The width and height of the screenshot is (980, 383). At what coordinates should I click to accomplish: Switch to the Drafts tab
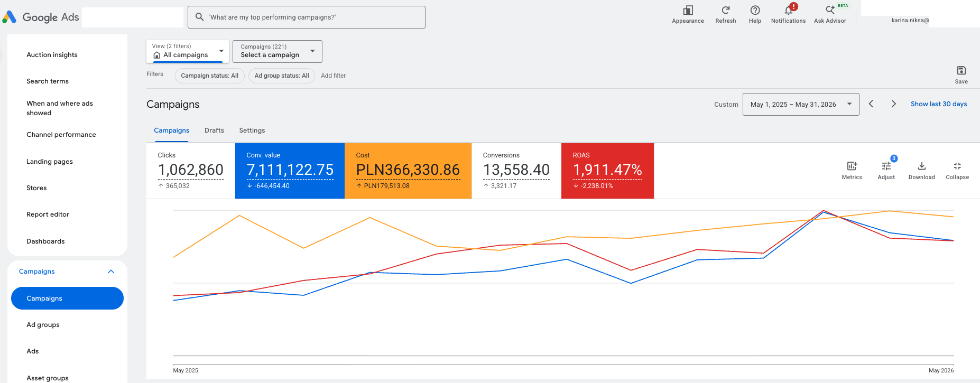click(214, 130)
